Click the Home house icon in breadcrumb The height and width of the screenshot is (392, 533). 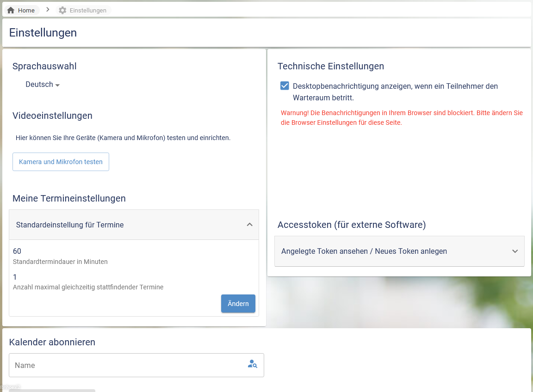pyautogui.click(x=11, y=10)
